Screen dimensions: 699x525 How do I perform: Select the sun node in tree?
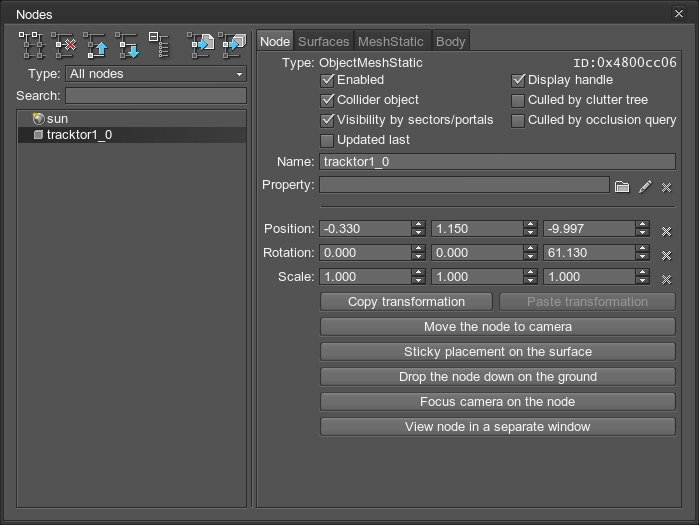tap(57, 118)
